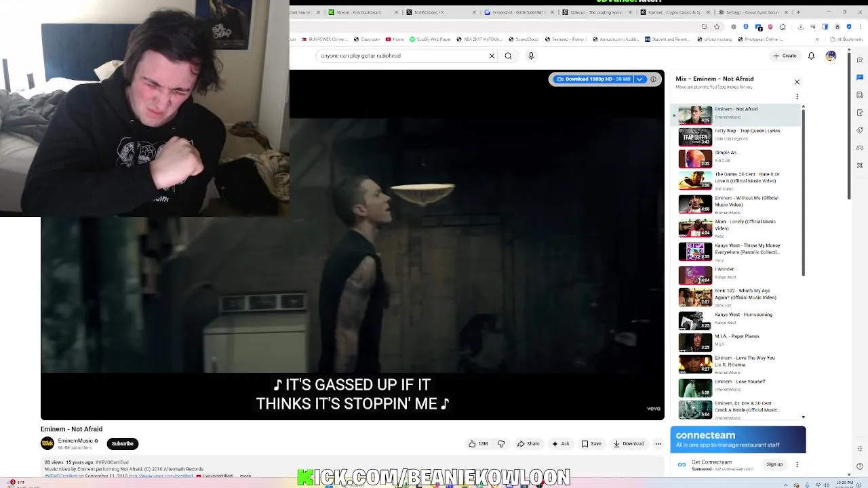
Task: Click Download 1080p HD button on player
Action: tap(594, 79)
